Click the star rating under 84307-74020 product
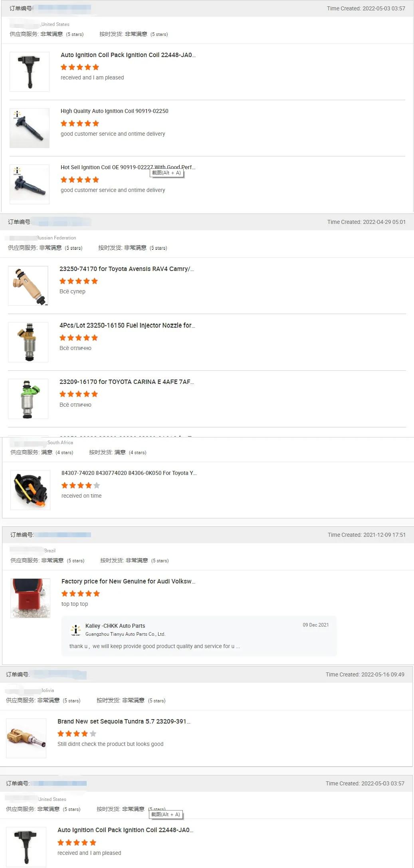 tap(81, 486)
